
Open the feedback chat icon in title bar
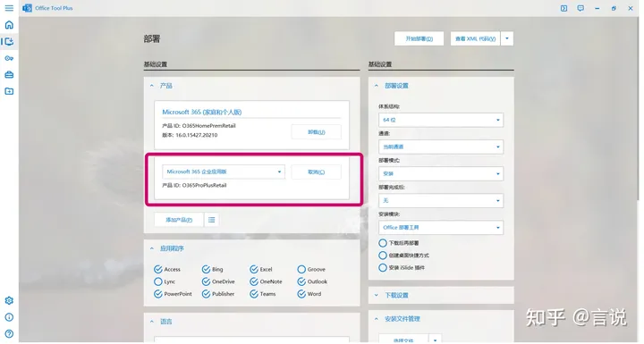tap(580, 8)
